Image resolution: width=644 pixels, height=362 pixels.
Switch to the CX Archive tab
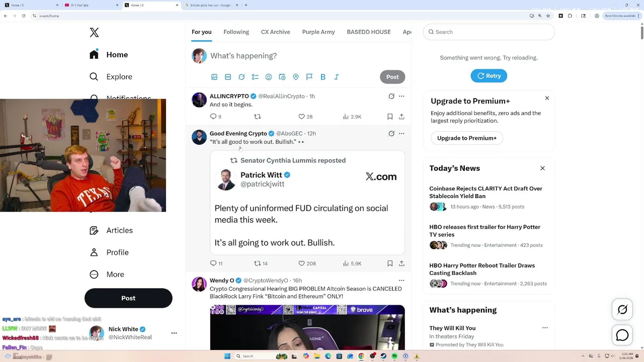point(275,32)
